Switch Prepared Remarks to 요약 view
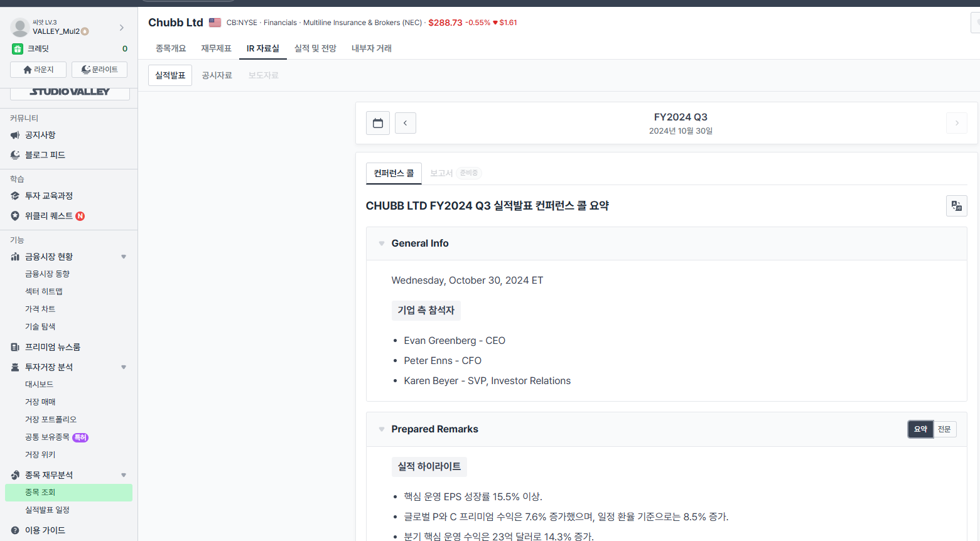This screenshot has height=541, width=980. (921, 429)
